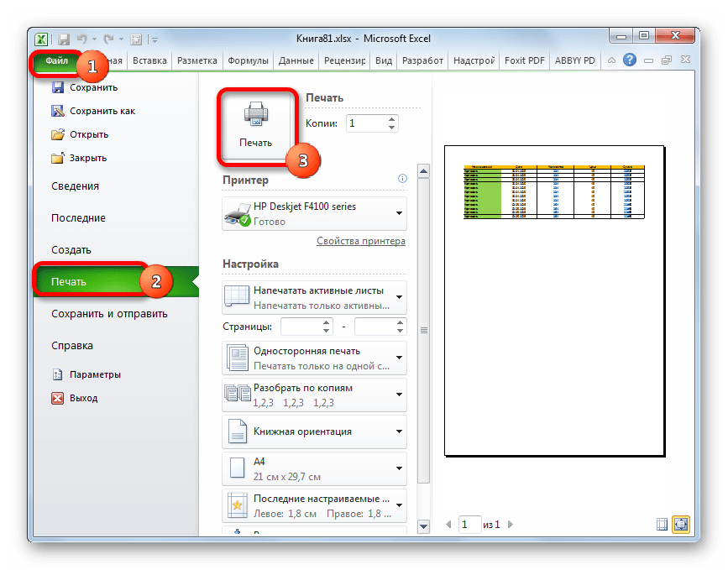This screenshot has height=570, width=728.
Task: Click the first Страницы from field
Action: 301,327
